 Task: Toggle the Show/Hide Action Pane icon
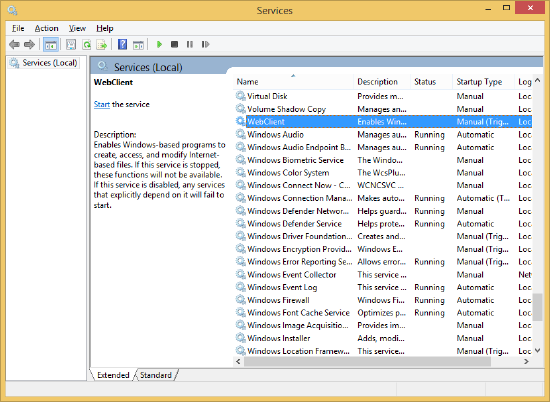[138, 45]
